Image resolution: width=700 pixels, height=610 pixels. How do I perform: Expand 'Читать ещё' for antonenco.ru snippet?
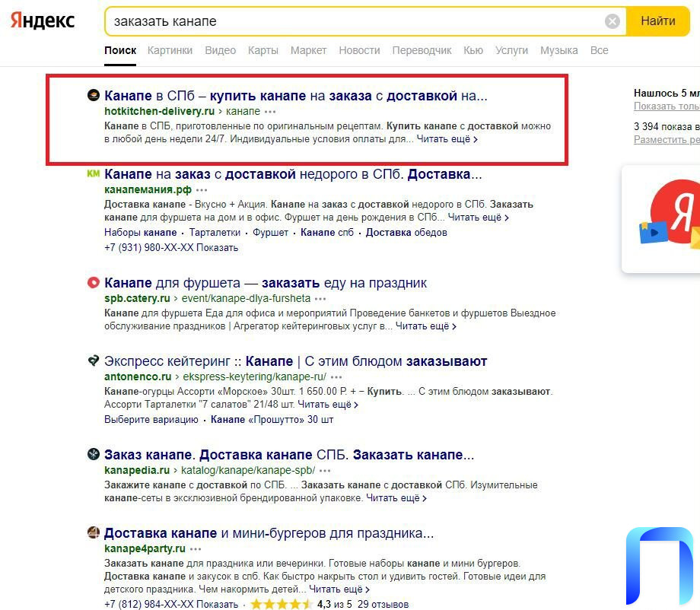coord(328,405)
